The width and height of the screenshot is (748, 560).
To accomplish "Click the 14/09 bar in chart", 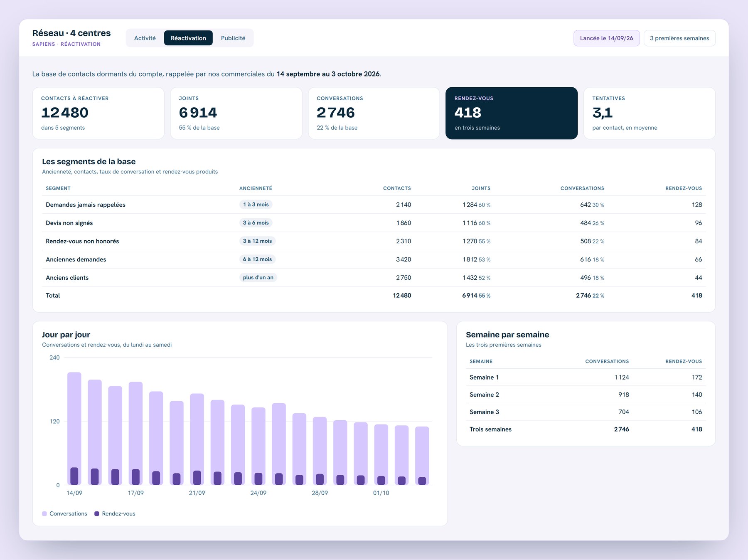I will tap(74, 429).
